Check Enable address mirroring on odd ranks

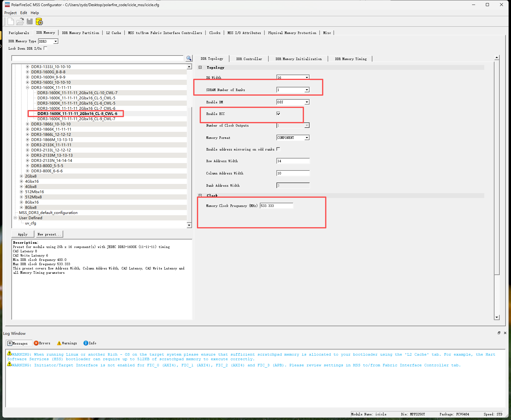(278, 149)
